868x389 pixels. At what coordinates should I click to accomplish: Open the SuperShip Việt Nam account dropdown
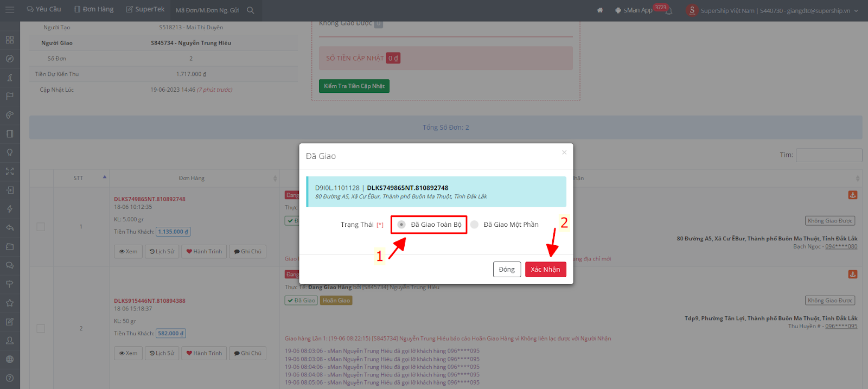point(773,10)
